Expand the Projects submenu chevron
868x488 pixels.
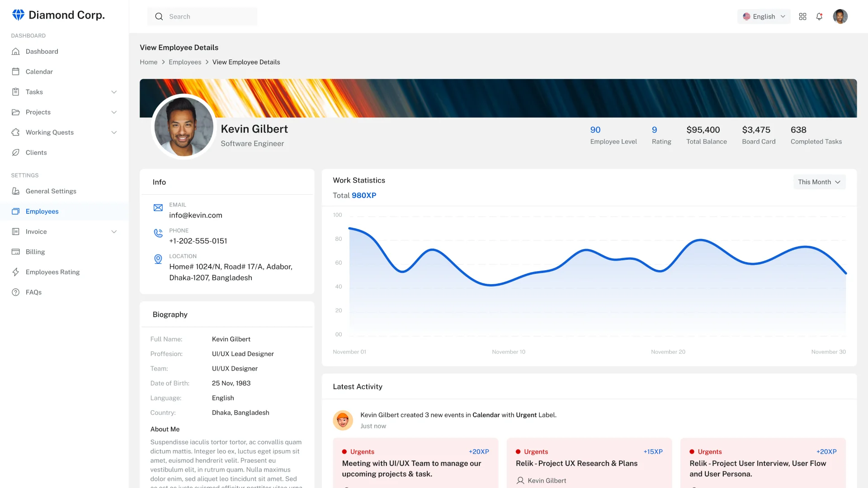coord(114,112)
